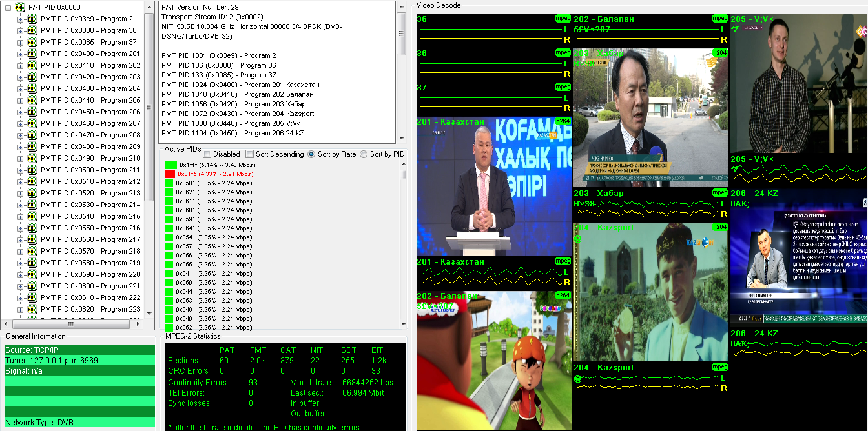Click PAT info text scrollbar down arrow

click(401, 139)
